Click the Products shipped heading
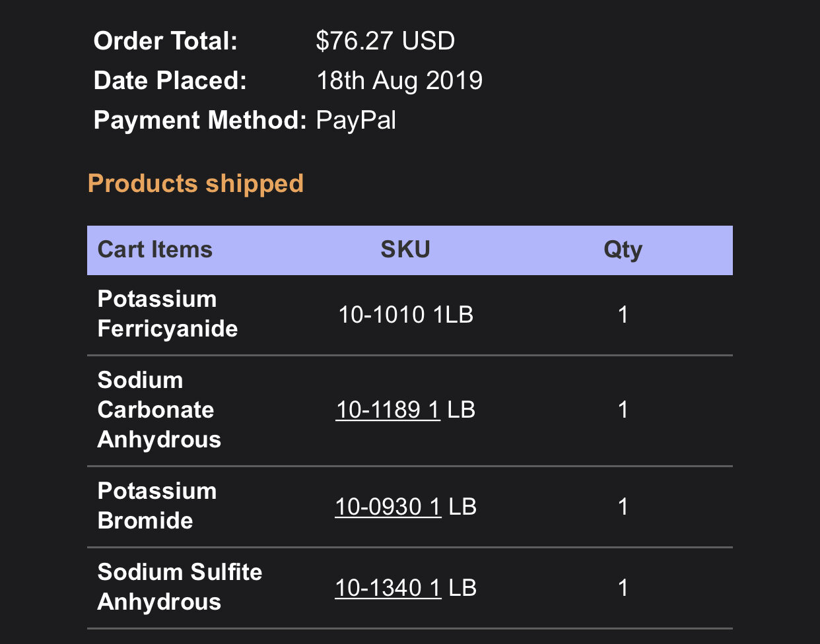This screenshot has width=820, height=644. [195, 183]
